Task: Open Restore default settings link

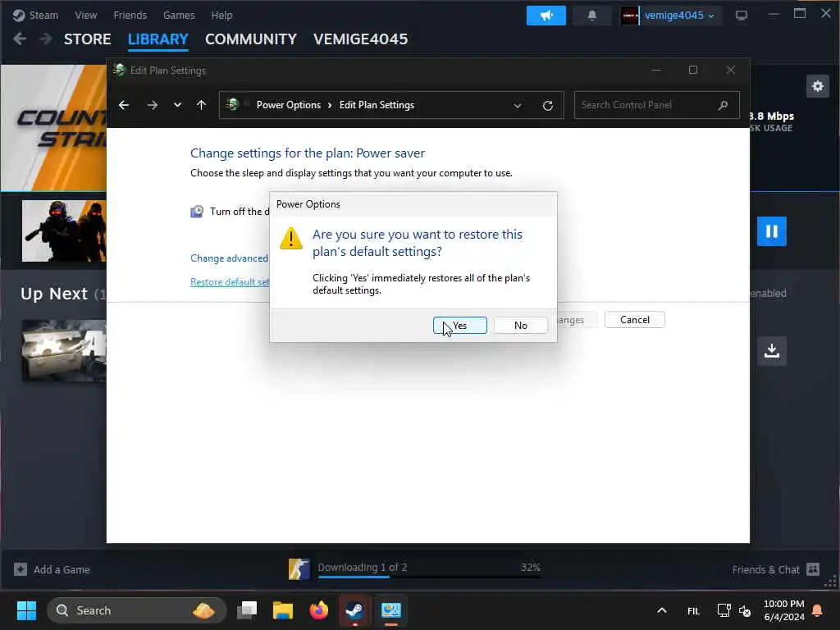Action: [230, 282]
